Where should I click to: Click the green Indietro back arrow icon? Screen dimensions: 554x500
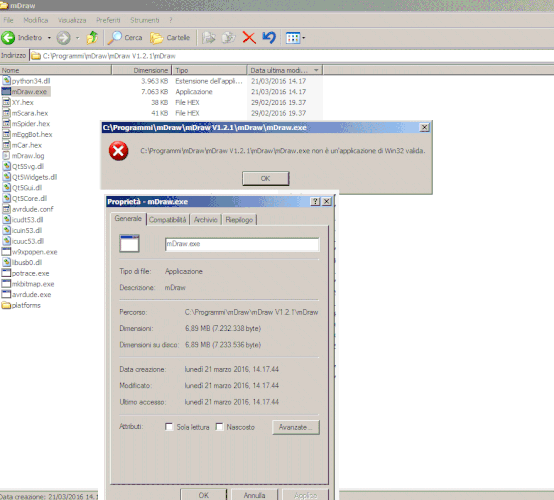click(x=8, y=37)
